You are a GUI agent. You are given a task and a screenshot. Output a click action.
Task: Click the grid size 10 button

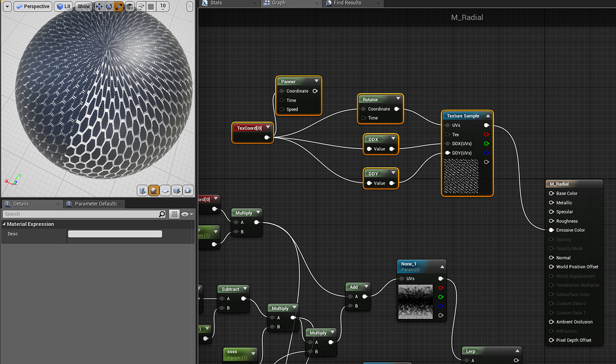(x=161, y=7)
